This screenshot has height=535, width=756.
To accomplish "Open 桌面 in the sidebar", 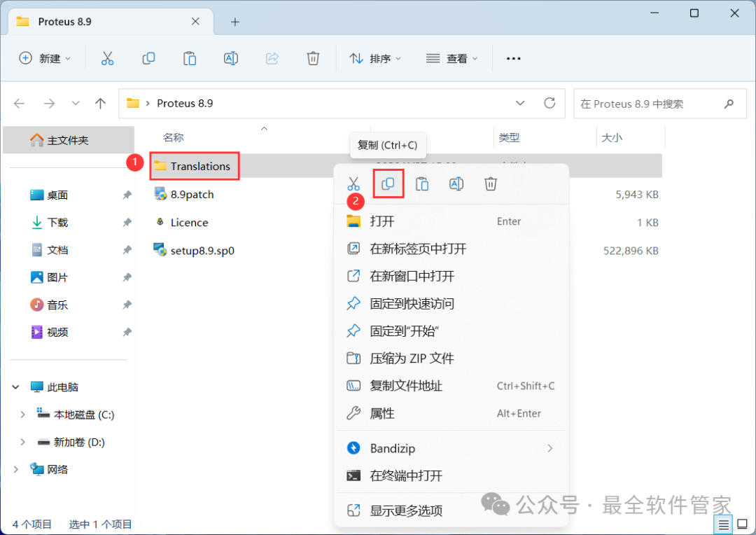I will [57, 195].
